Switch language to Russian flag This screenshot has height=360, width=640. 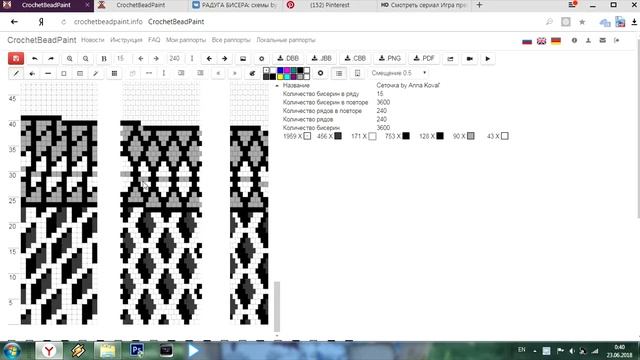[527, 41]
